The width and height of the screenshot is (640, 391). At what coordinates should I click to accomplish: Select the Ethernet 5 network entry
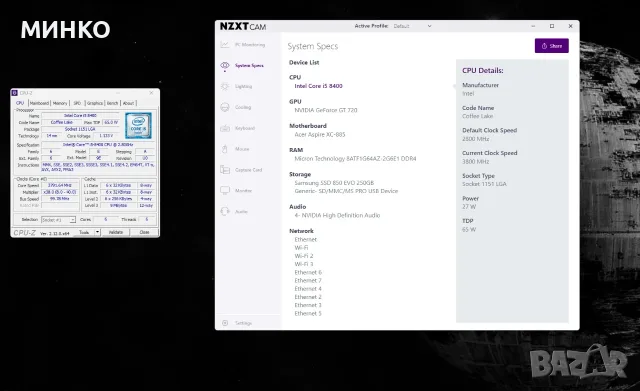(308, 313)
